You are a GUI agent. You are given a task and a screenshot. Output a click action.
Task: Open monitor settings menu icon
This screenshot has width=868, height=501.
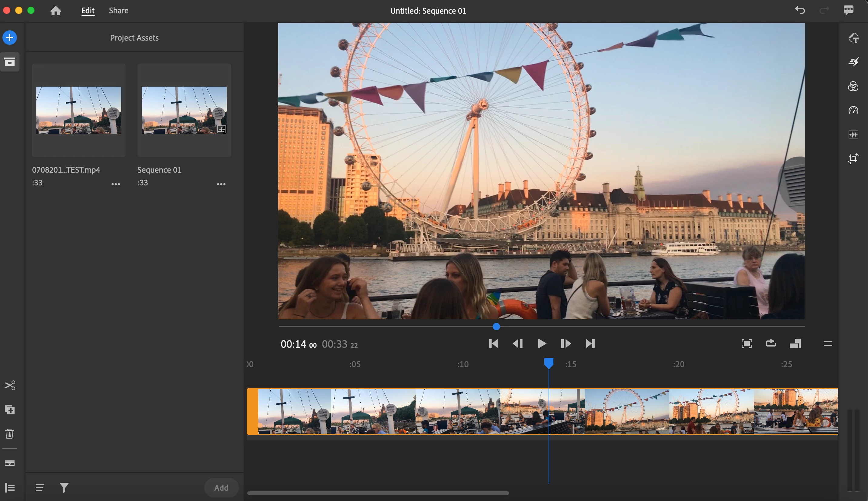pyautogui.click(x=828, y=343)
